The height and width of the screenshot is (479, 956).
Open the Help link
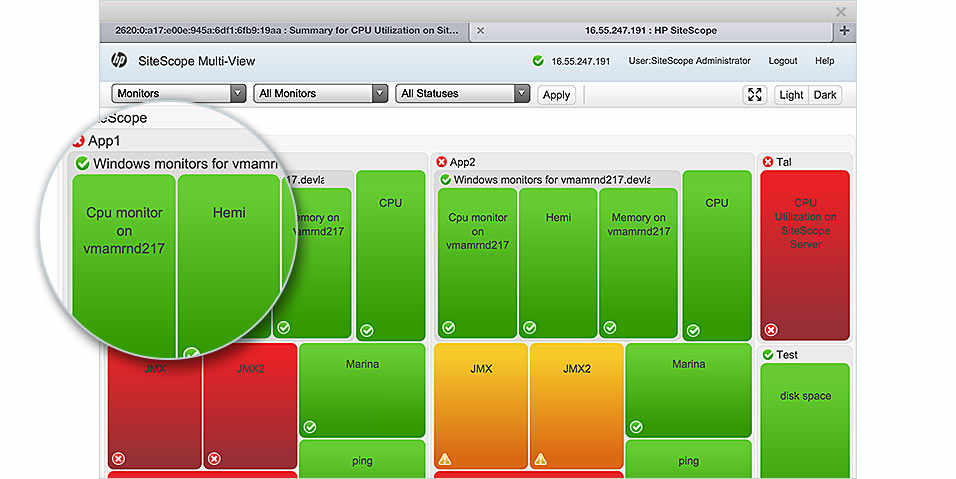[x=824, y=61]
